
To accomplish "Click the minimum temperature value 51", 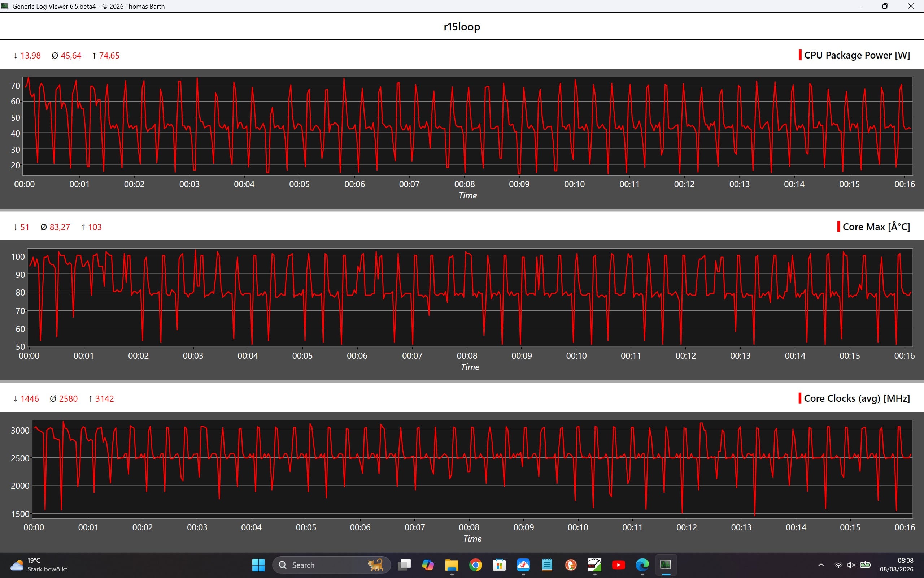I will 25,227.
